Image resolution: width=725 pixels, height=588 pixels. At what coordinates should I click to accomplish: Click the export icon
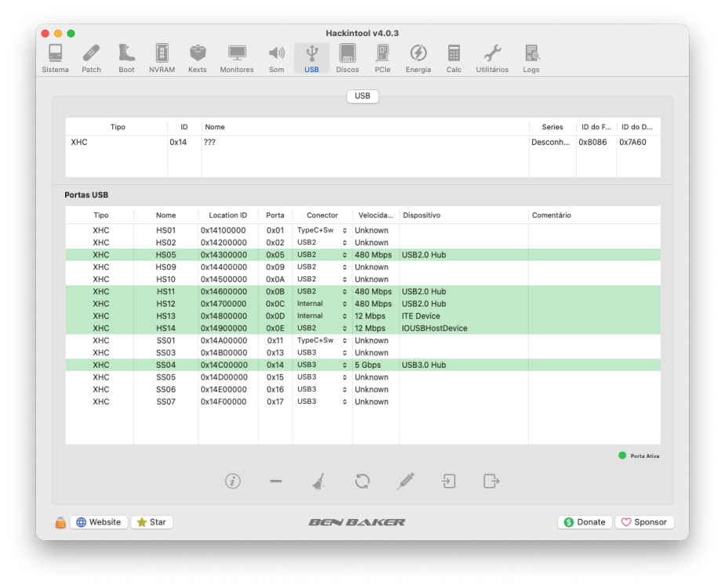(x=491, y=481)
